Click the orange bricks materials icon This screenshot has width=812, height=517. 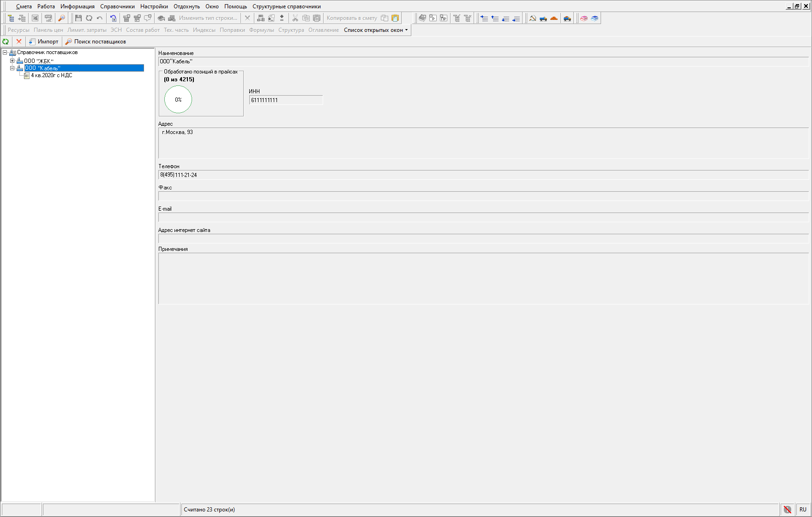(x=554, y=18)
